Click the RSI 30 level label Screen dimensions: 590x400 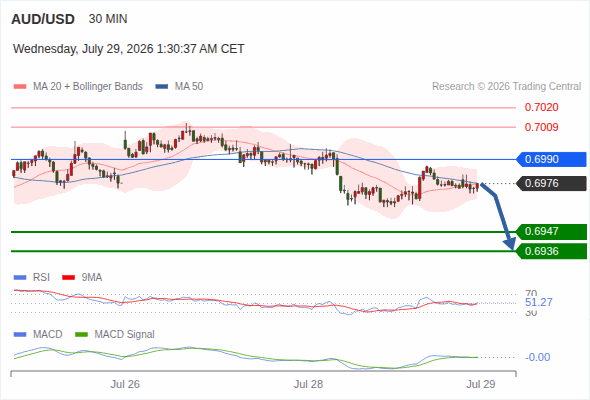click(531, 312)
